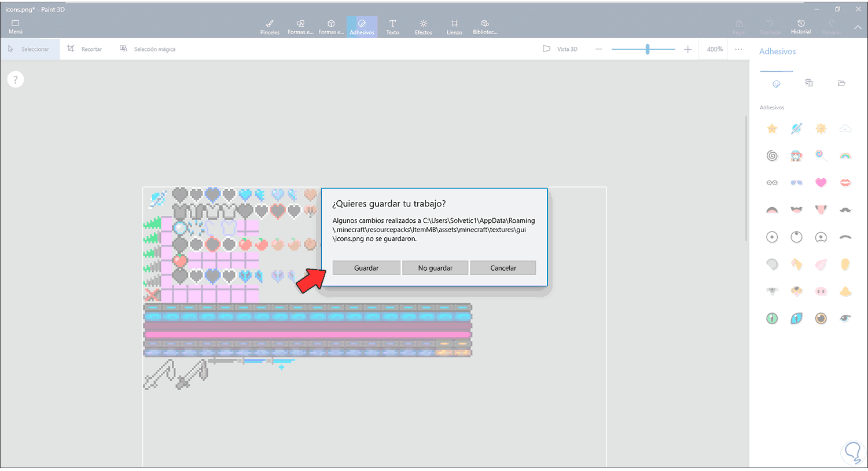Activate the Recortar crop tool
This screenshot has height=471, width=868.
(84, 49)
